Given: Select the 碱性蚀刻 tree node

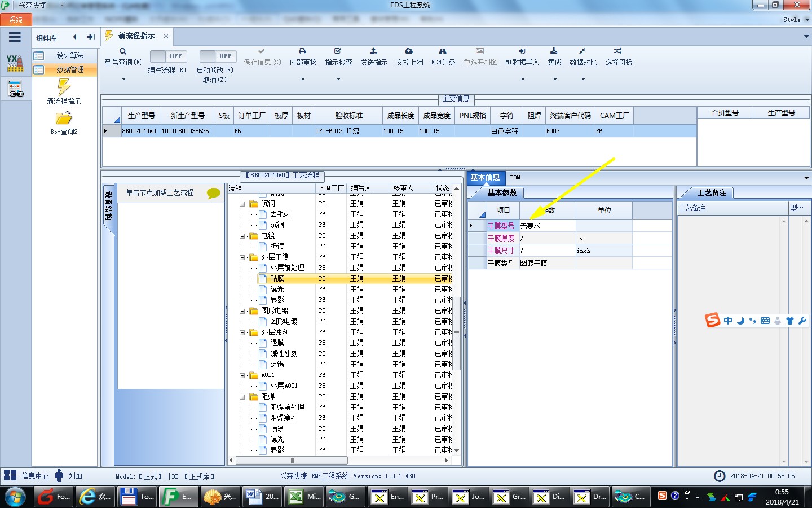Looking at the screenshot, I should click(284, 354).
